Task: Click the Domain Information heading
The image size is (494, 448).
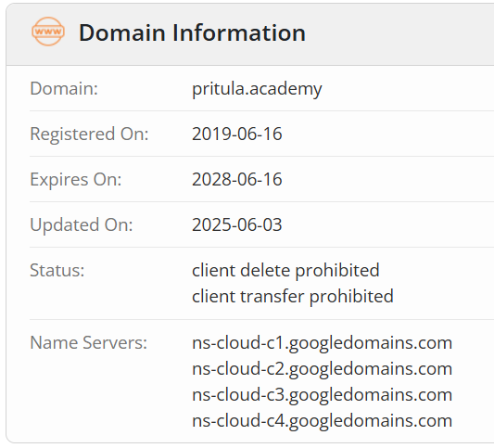Action: click(192, 32)
